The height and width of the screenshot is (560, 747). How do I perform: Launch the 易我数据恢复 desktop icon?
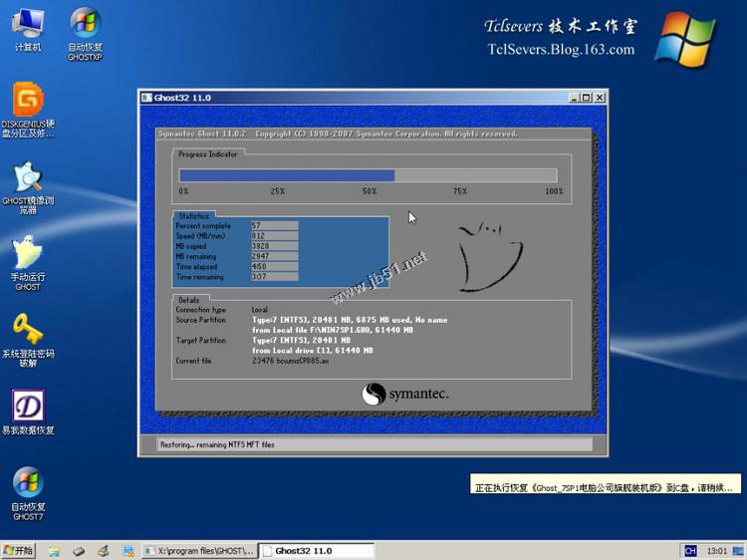pos(28,413)
